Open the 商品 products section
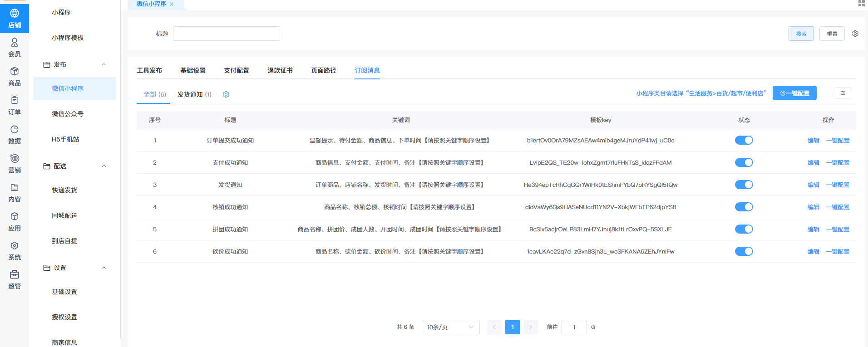 (15, 77)
